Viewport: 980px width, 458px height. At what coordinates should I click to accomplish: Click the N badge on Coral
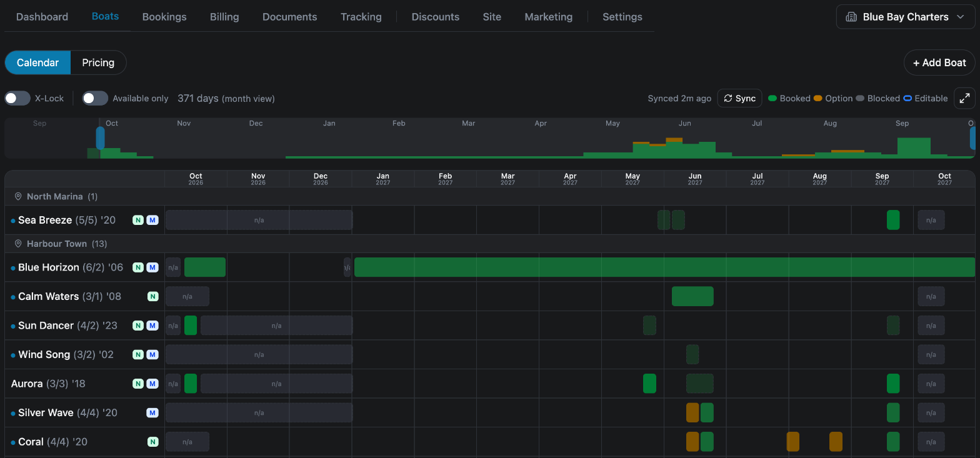[152, 442]
